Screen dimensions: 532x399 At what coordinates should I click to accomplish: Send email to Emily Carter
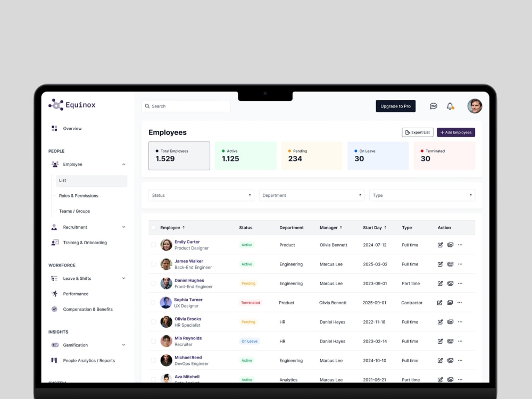450,245
